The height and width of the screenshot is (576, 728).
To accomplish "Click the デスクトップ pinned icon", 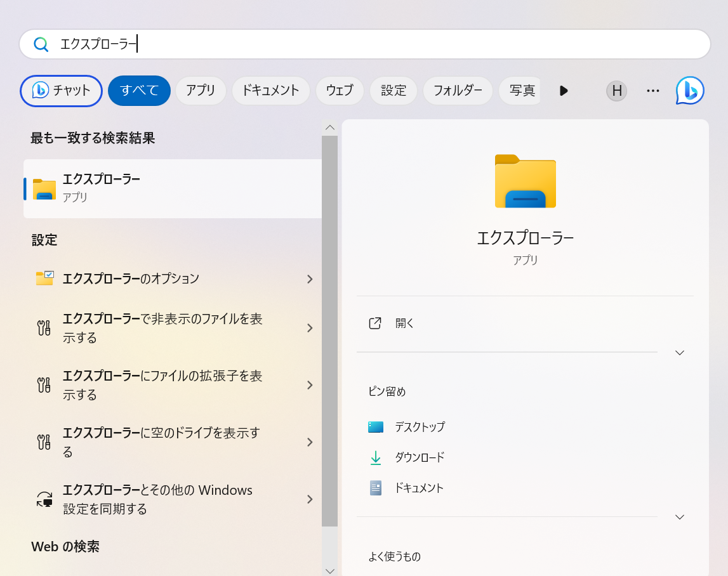I will coord(376,426).
